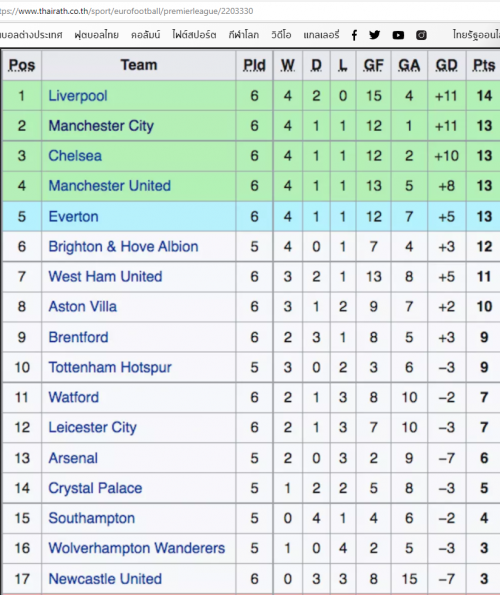Select the คอลัมน์ menu item
The image size is (500, 595).
pos(145,35)
